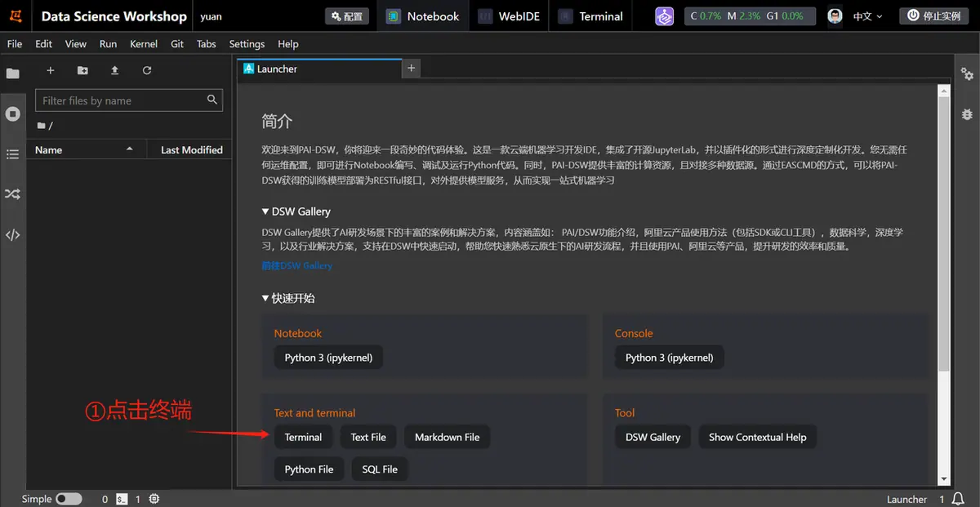Create a new Text File

click(368, 437)
